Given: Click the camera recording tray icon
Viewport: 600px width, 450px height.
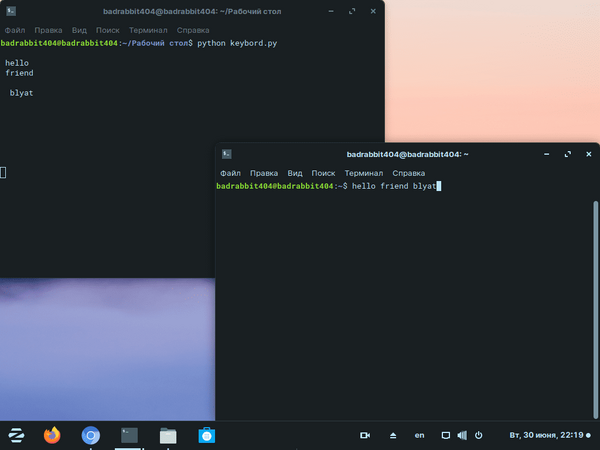Looking at the screenshot, I should (x=365, y=435).
